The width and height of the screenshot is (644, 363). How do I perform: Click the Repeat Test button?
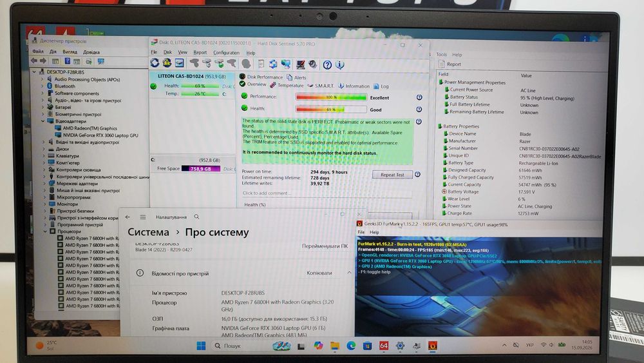click(x=392, y=175)
